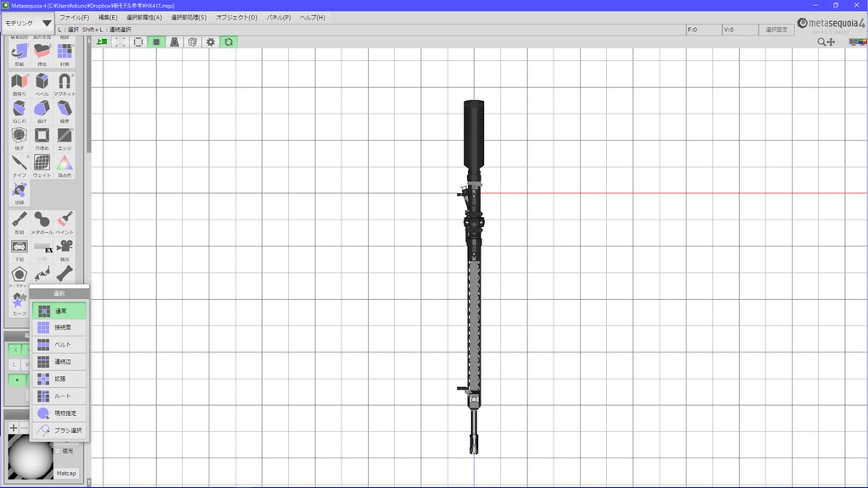Open the パネル(P) menu
The width and height of the screenshot is (868, 488).
tap(278, 18)
